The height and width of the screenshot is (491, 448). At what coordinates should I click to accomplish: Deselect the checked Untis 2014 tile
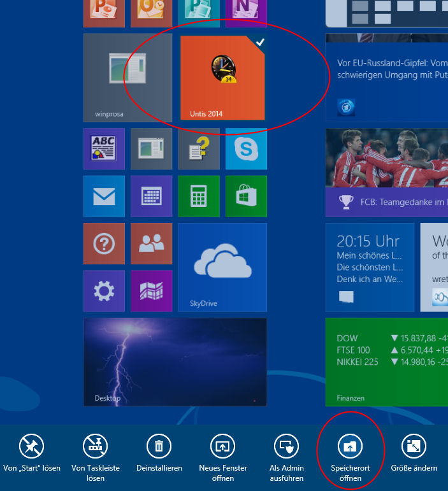(222, 78)
